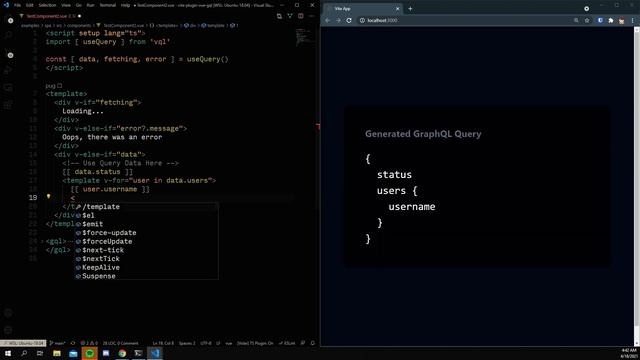640x360 pixels.
Task: Open the View menu in VS Code
Action: point(66,5)
